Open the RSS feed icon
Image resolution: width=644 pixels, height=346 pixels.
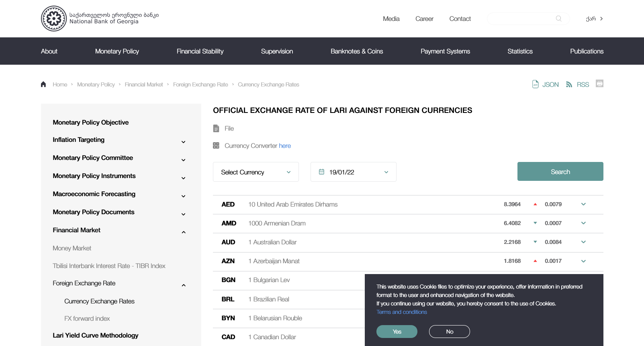point(569,84)
